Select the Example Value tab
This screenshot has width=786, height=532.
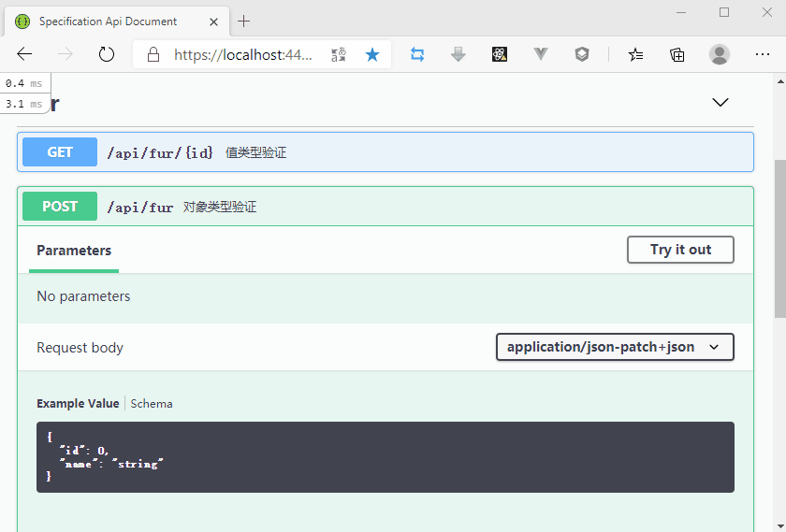click(78, 404)
